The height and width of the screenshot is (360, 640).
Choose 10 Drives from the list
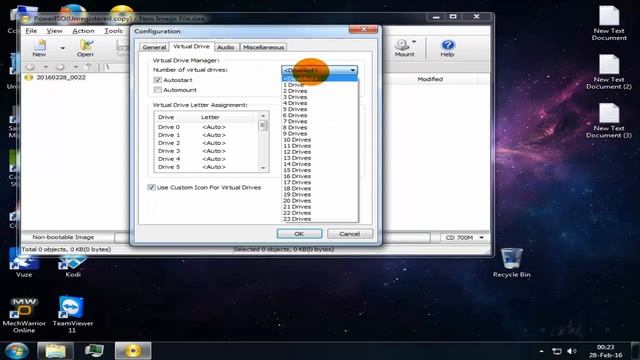click(320, 140)
